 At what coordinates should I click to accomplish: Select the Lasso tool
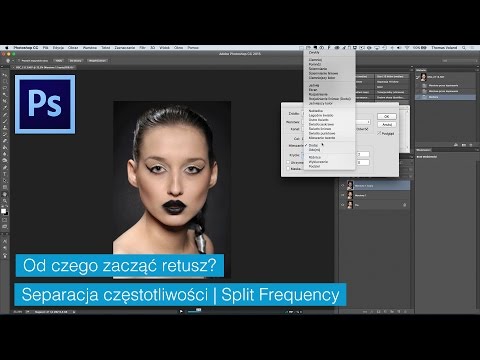[x=5, y=88]
